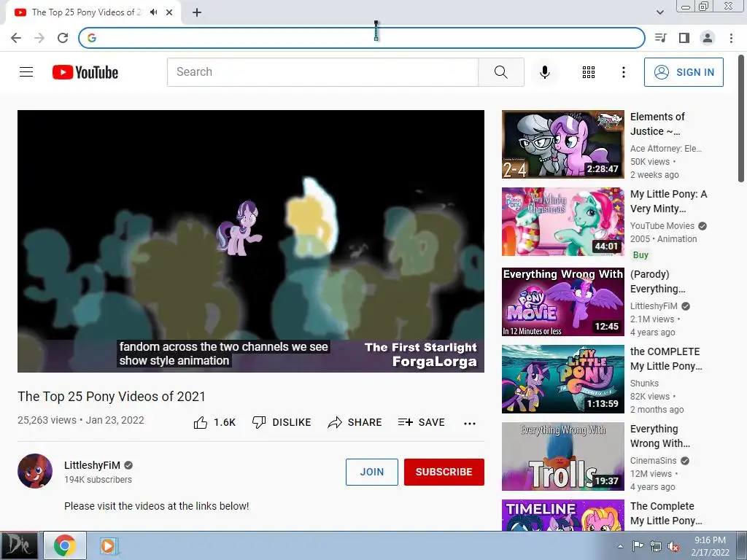Open more actions ellipsis below video
Viewport: 747px width, 560px height.
pyautogui.click(x=470, y=424)
